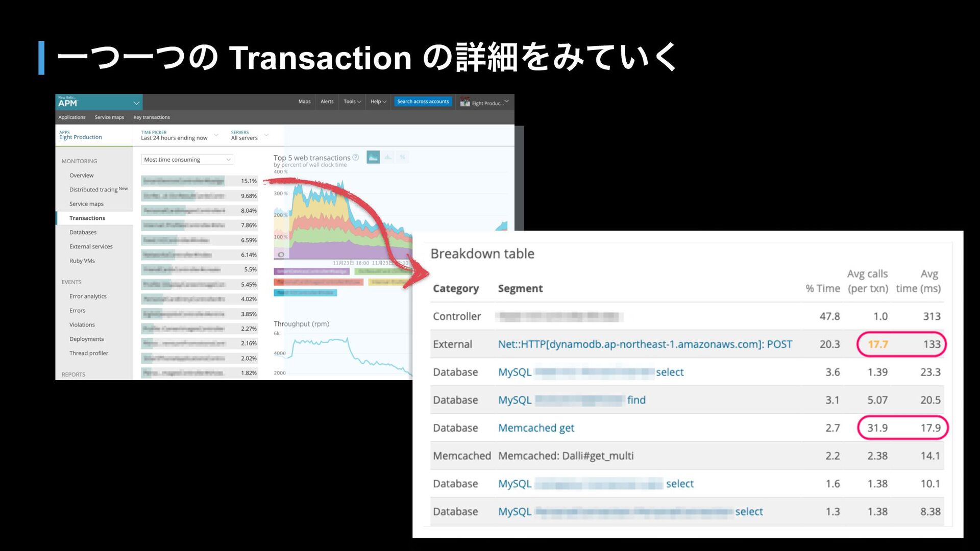
Task: Click the Eight Production app link
Action: click(x=81, y=137)
